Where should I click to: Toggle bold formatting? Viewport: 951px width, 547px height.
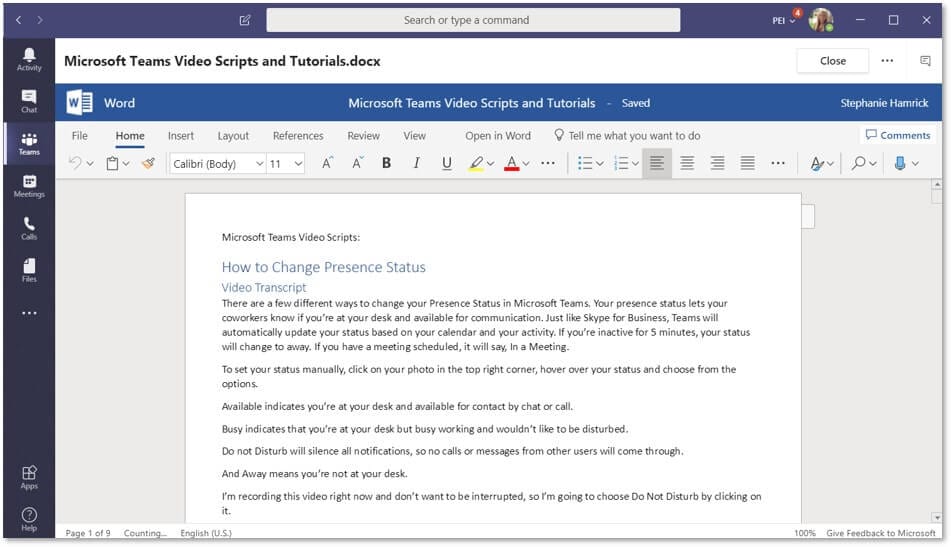[x=386, y=163]
